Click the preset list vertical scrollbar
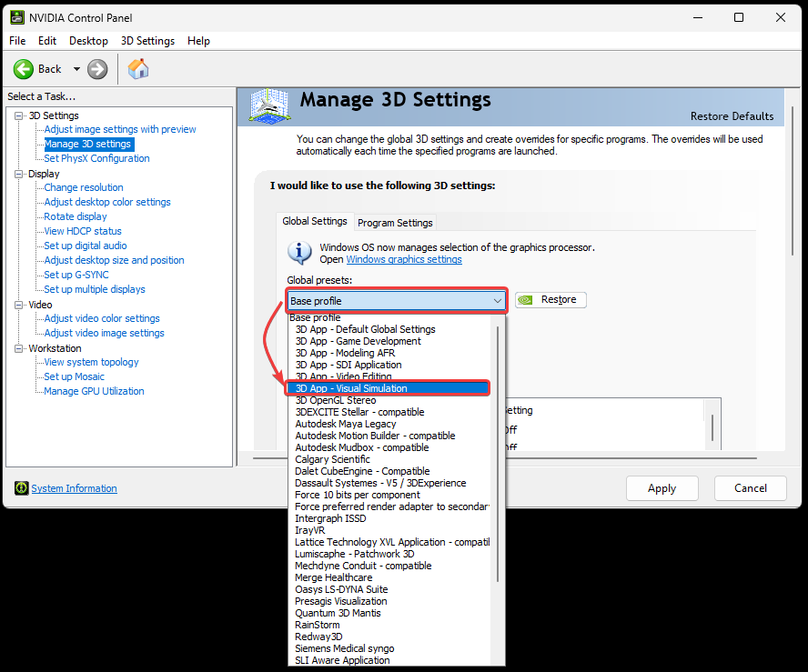The height and width of the screenshot is (672, 808). pyautogui.click(x=498, y=453)
